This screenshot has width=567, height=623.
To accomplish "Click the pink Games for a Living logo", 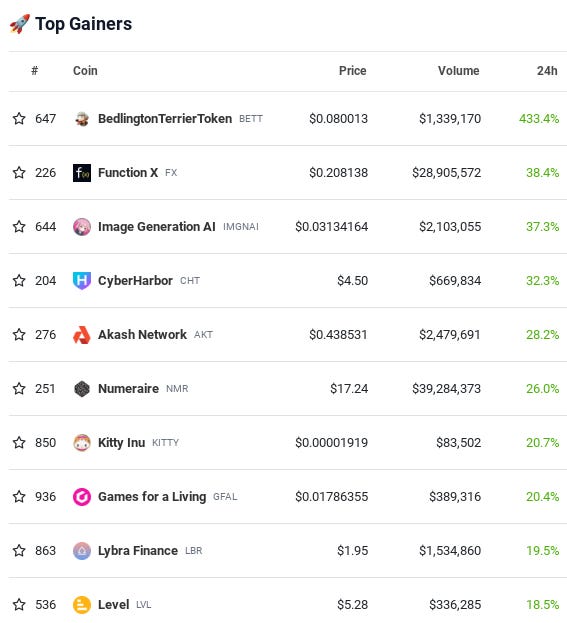I will click(82, 497).
